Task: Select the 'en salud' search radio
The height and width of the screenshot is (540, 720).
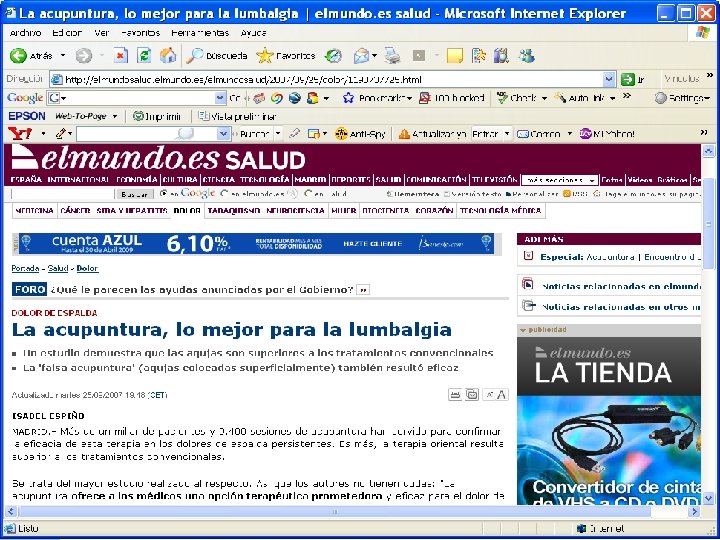Action: tap(308, 194)
